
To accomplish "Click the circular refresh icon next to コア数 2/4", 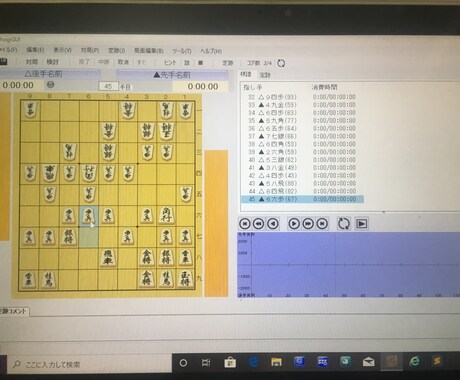I will coord(281,63).
